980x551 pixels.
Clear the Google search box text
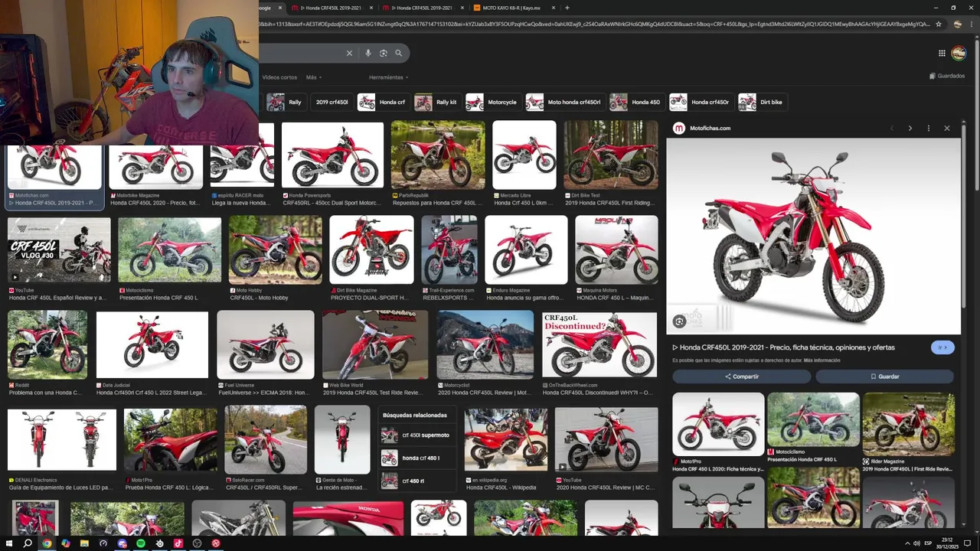click(349, 53)
